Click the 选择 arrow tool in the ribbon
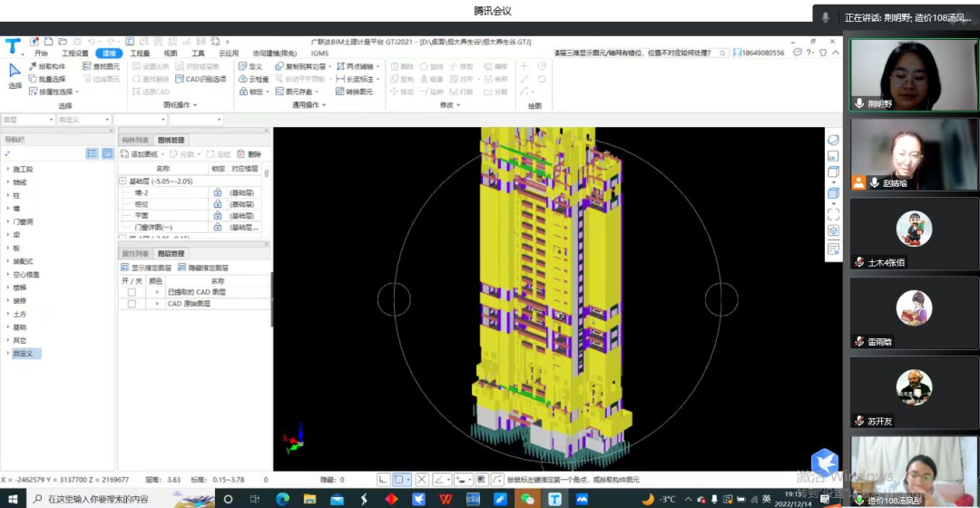Image resolution: width=980 pixels, height=508 pixels. [x=15, y=75]
